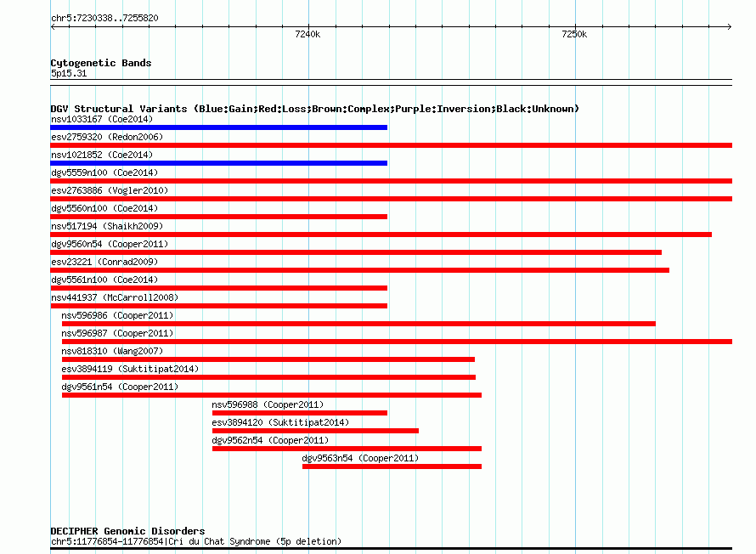Select the dgv5560n100 (Coe2014) label
Screen dimensions: 756x554
[x=104, y=208]
